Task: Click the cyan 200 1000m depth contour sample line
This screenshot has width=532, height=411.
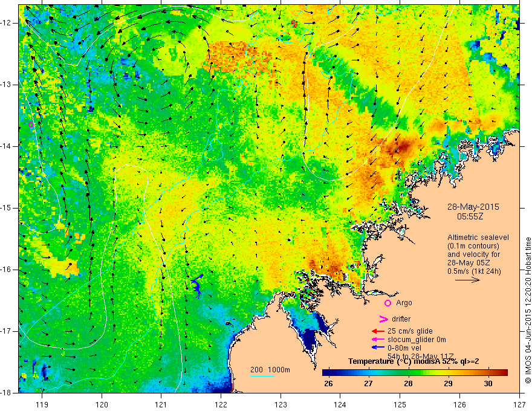Action: point(262,376)
